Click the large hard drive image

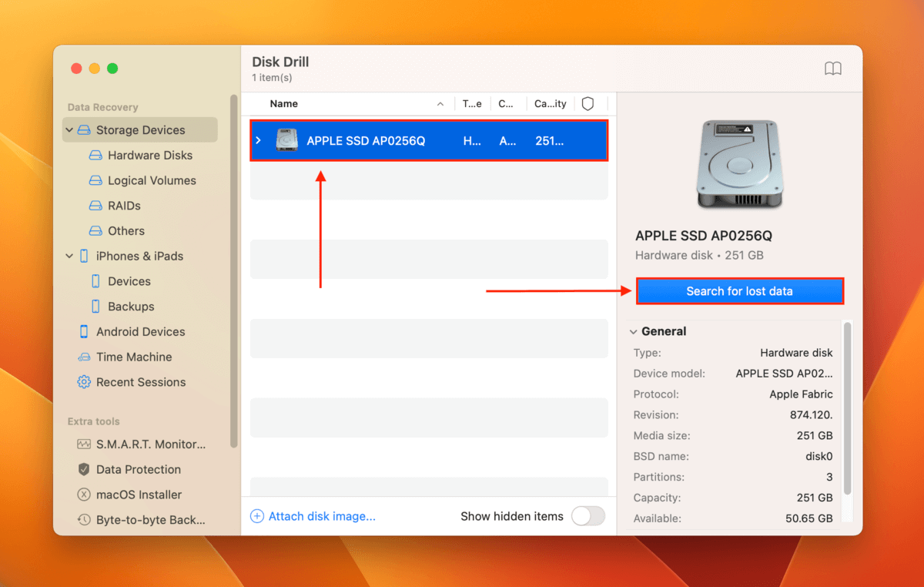(739, 164)
